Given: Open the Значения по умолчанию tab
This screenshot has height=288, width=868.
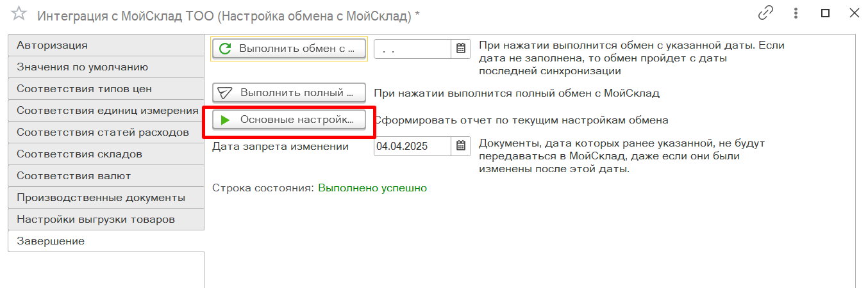Looking at the screenshot, I should [x=106, y=67].
